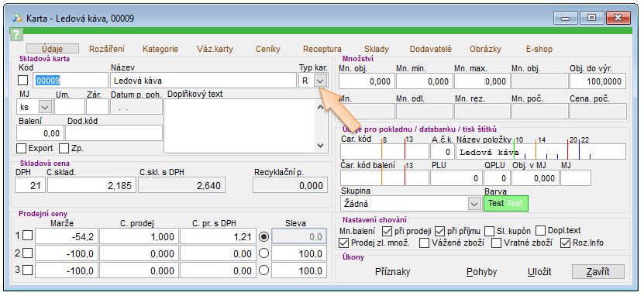644x296 pixels.
Task: Click the Zavřít button
Action: point(598,272)
